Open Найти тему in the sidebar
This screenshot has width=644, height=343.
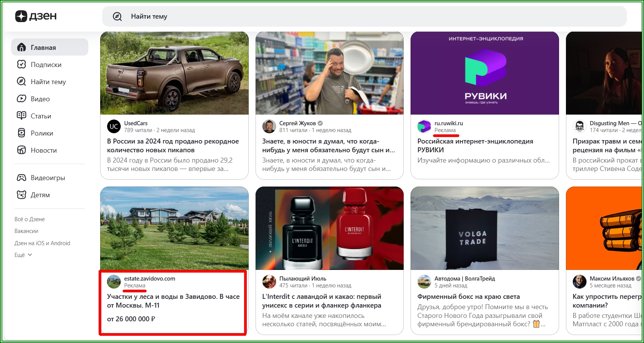pos(50,81)
